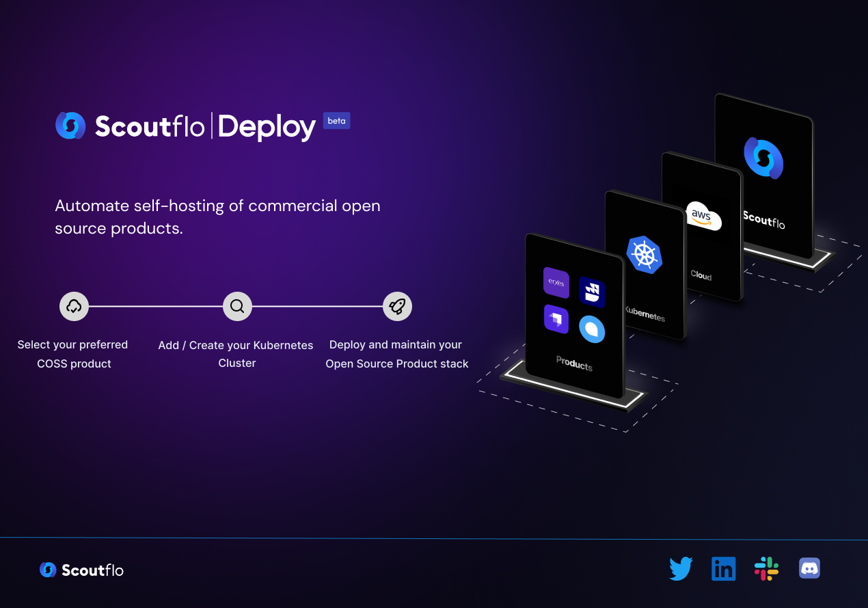Open the Discord icon in footer
Viewport: 868px width, 608px height.
point(809,568)
